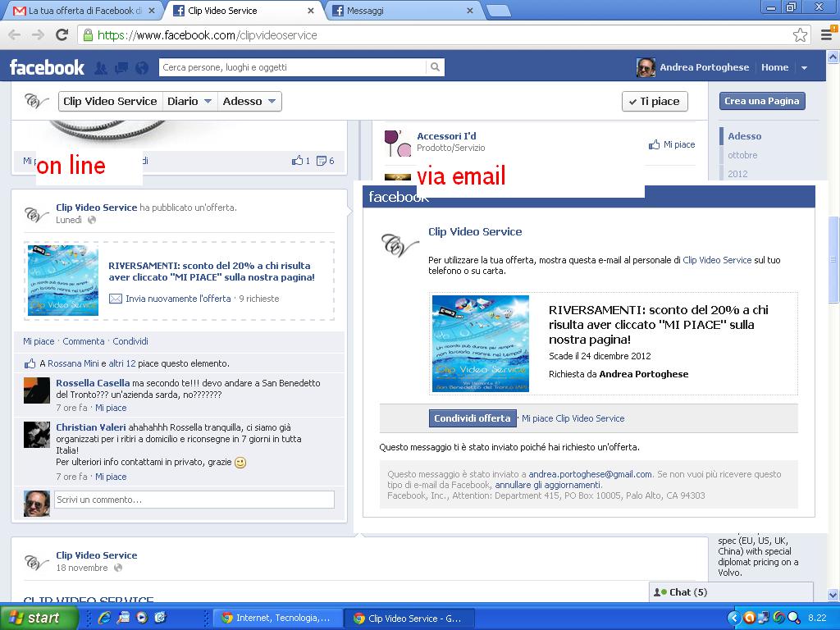Screen dimensions: 840x630
Task: Click the thumbs-up count icon on post
Action: point(297,160)
